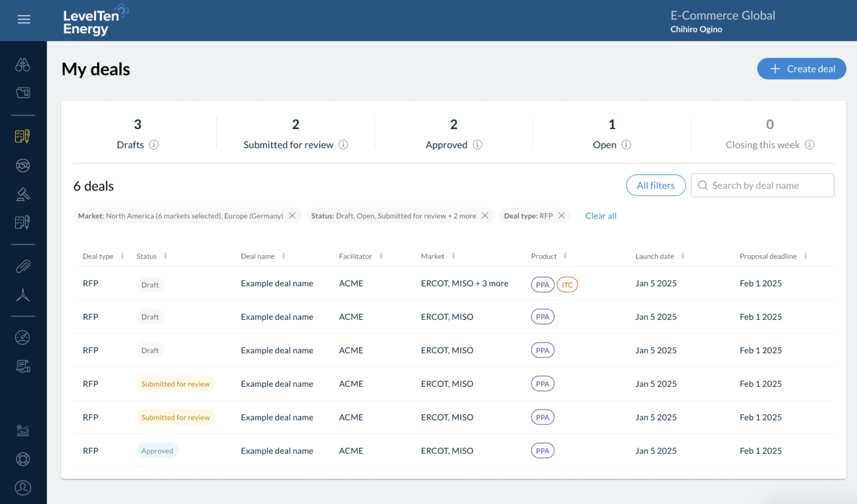
Task: Select the gavel auctions icon
Action: [x=23, y=194]
